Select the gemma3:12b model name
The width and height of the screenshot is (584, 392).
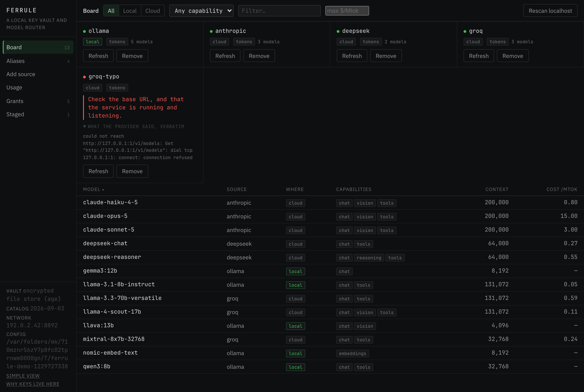100,271
